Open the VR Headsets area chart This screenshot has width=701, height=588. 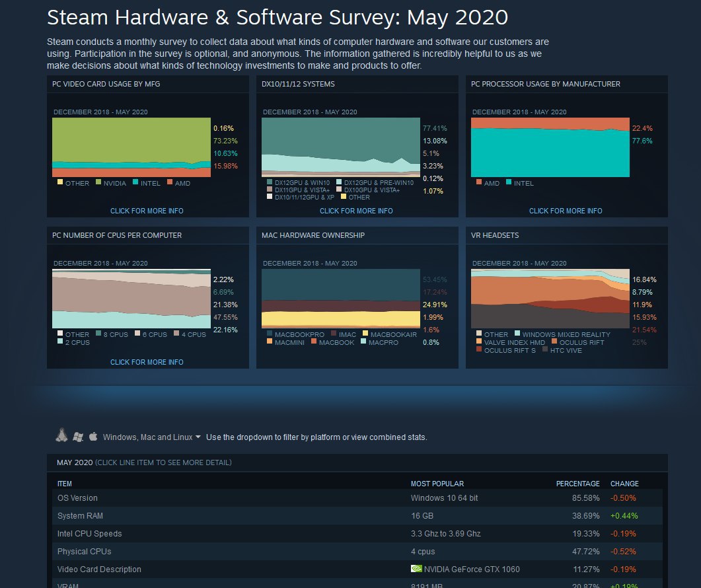point(550,299)
